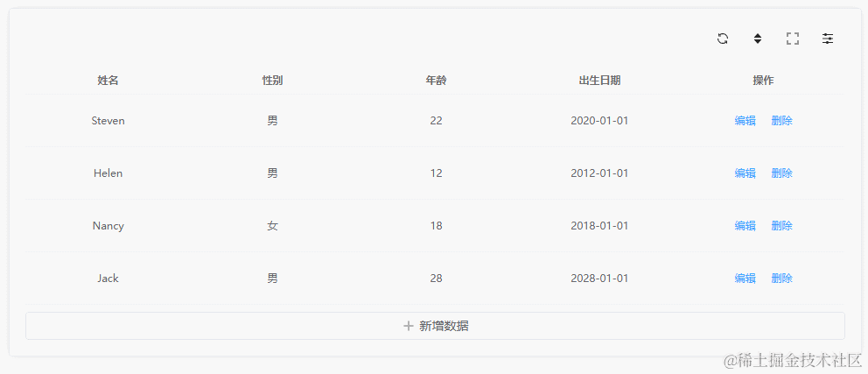Delete the Helen row
Viewport: 868px width, 374px height.
point(781,173)
